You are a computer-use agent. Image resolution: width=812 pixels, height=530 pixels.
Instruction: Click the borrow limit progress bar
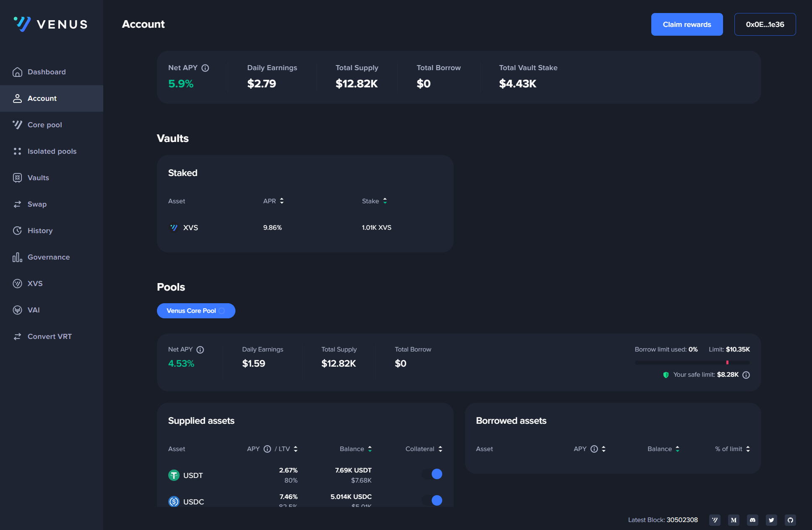point(692,362)
